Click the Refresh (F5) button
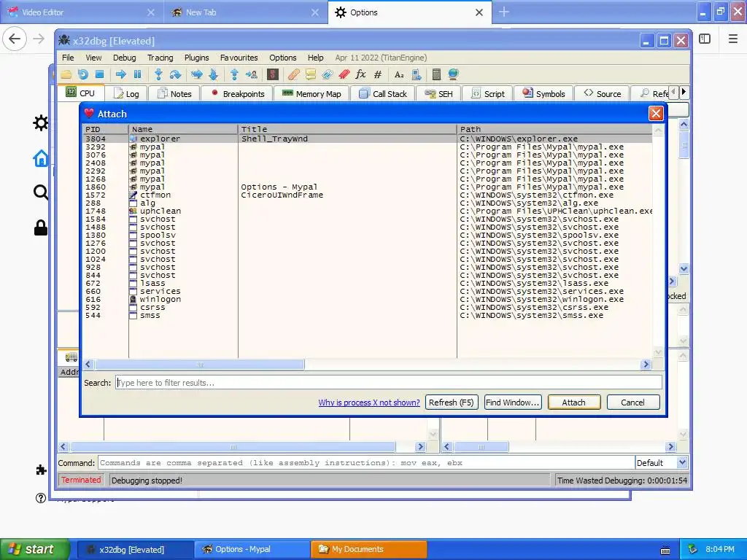 click(451, 402)
